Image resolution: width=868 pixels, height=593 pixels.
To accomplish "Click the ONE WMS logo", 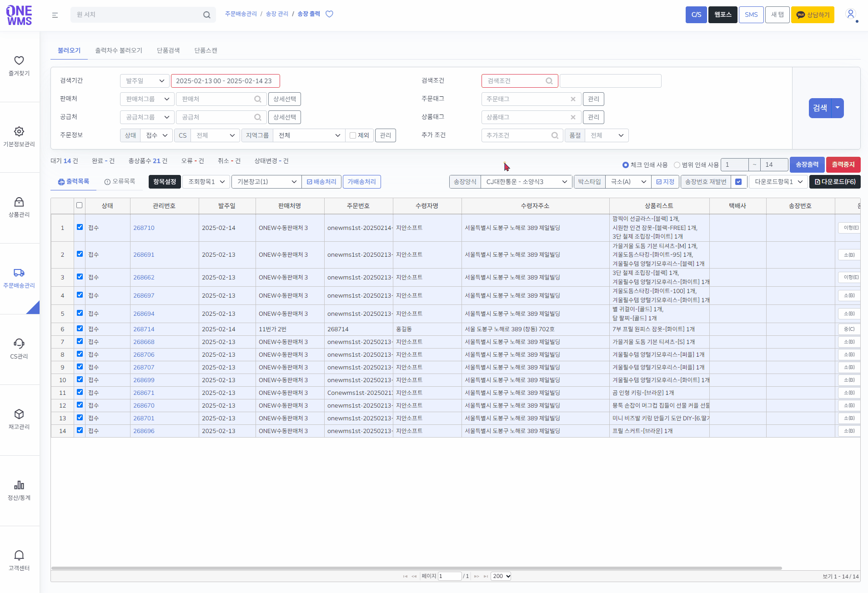I will [19, 15].
